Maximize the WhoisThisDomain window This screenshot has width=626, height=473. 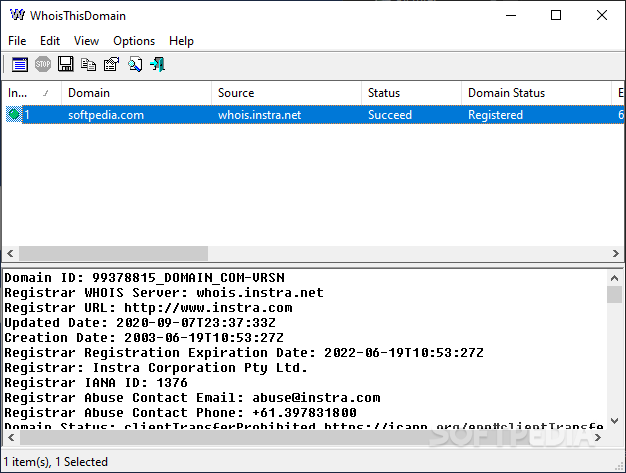(556, 15)
